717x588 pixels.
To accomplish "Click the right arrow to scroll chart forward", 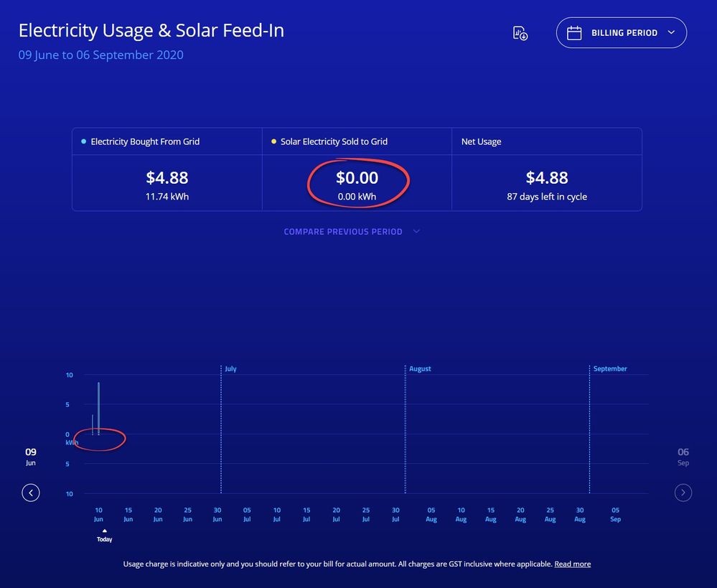I will point(683,493).
